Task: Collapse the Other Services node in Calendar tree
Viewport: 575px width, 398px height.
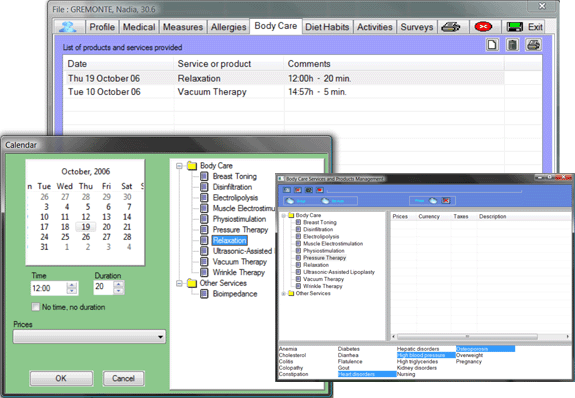Action: pyautogui.click(x=179, y=283)
